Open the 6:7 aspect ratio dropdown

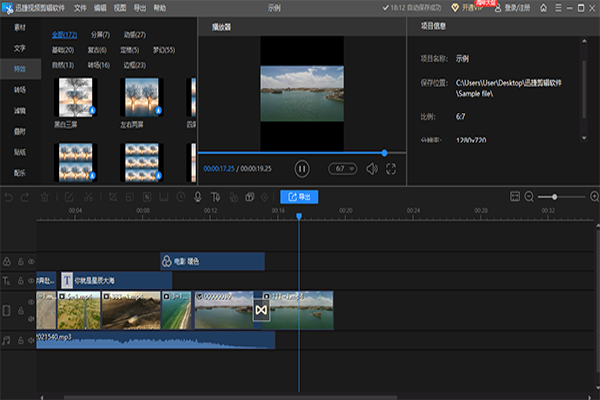343,169
